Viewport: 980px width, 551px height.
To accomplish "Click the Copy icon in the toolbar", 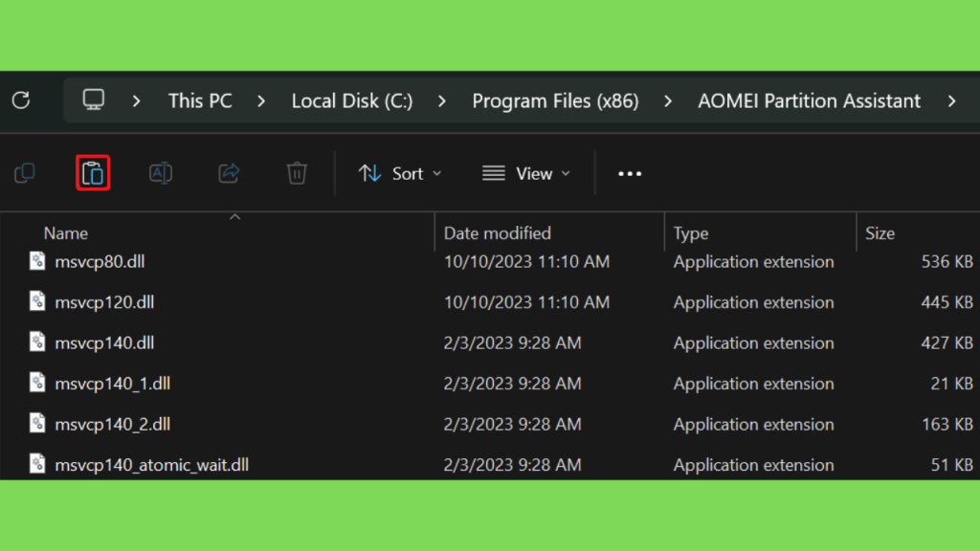I will click(x=25, y=173).
